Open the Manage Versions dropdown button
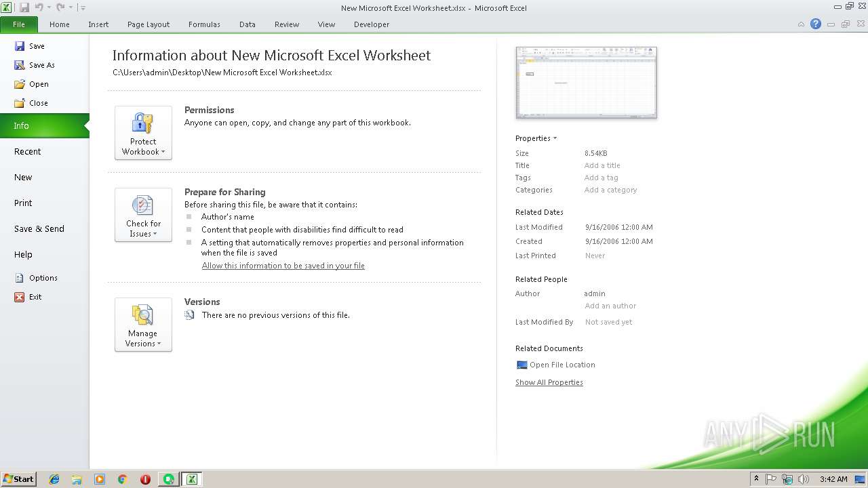This screenshot has height=488, width=868. coord(143,325)
